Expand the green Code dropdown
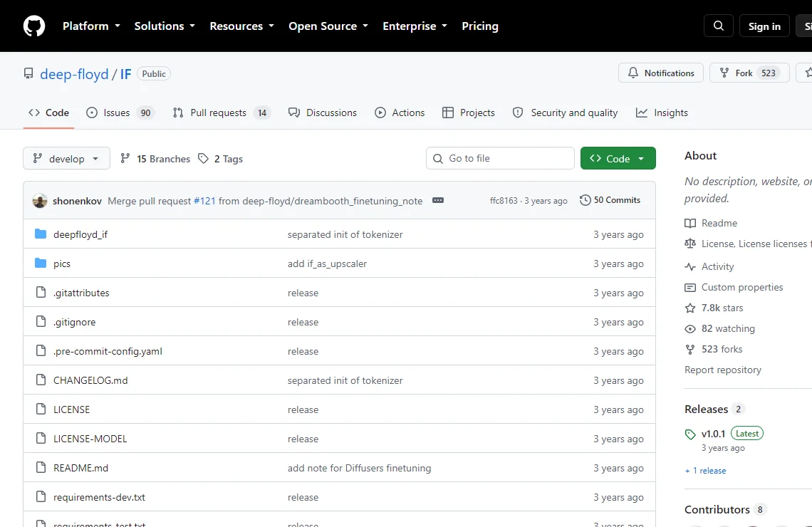The width and height of the screenshot is (812, 527). pos(618,158)
